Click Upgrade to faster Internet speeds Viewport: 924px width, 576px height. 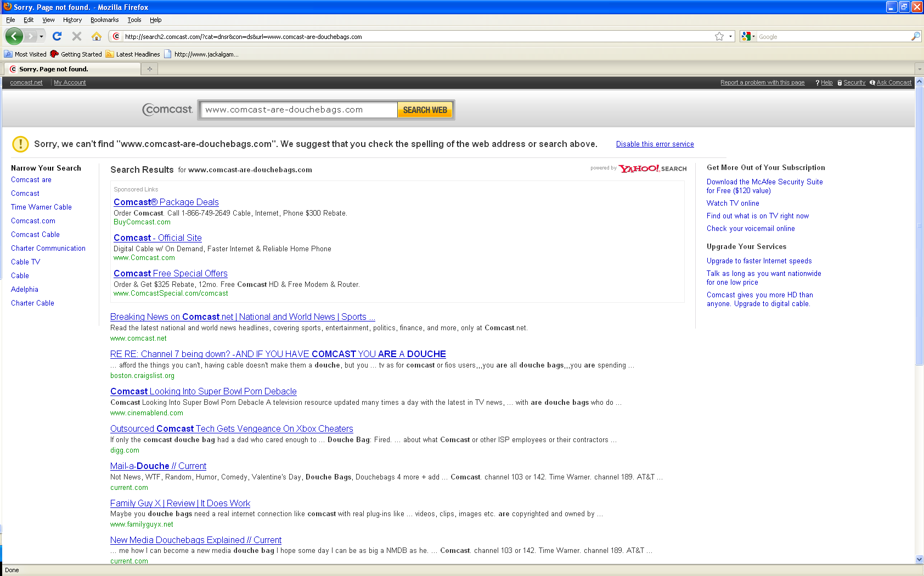click(x=759, y=261)
